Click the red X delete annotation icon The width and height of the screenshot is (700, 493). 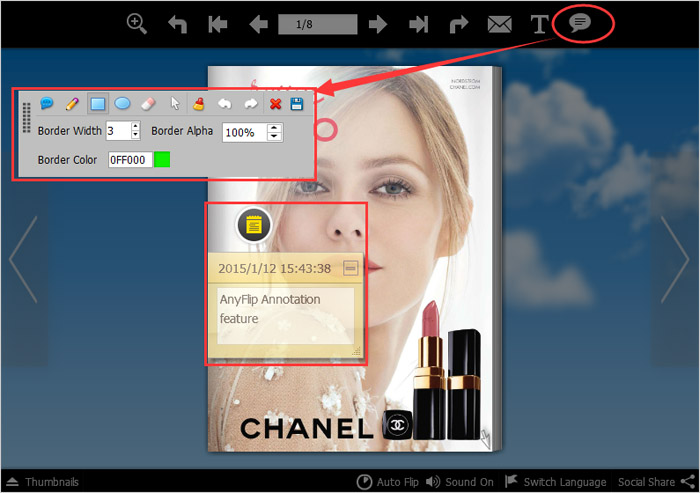[275, 103]
